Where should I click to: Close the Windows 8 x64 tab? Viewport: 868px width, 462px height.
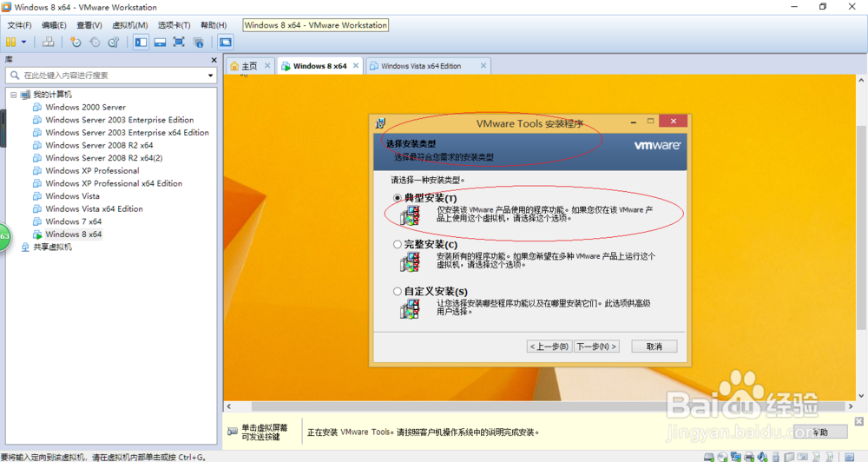[x=356, y=65]
